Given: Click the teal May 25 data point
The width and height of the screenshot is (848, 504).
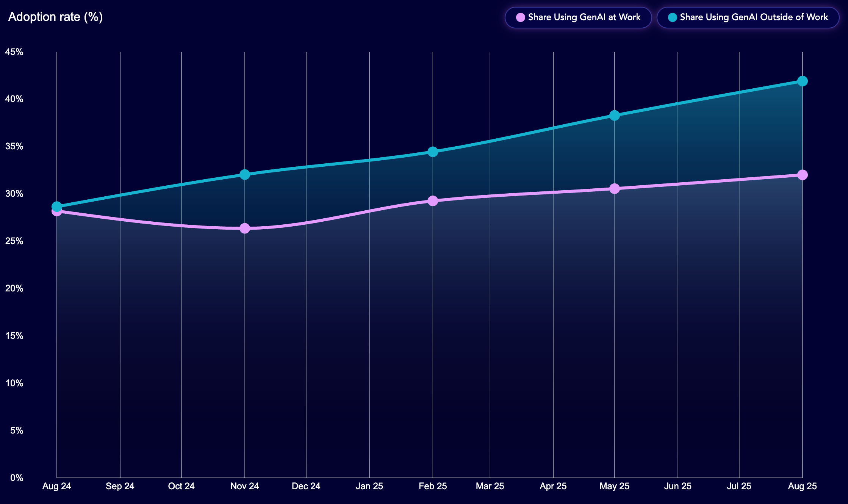Looking at the screenshot, I should click(x=614, y=115).
